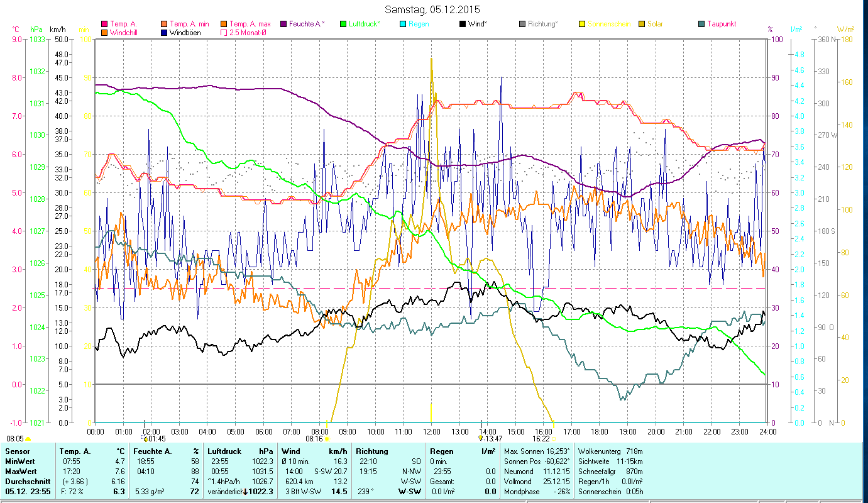Click the 'Mondphase -26%' entry
Screen dimensions: 868x503
(537, 492)
